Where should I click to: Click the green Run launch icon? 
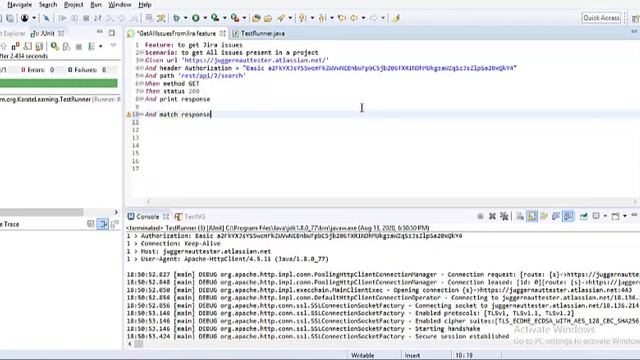click(196, 18)
